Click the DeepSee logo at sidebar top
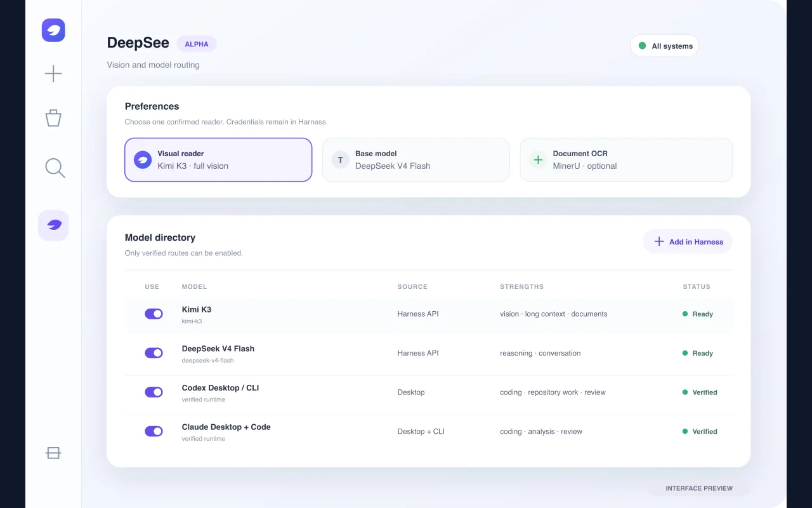 coord(53,30)
